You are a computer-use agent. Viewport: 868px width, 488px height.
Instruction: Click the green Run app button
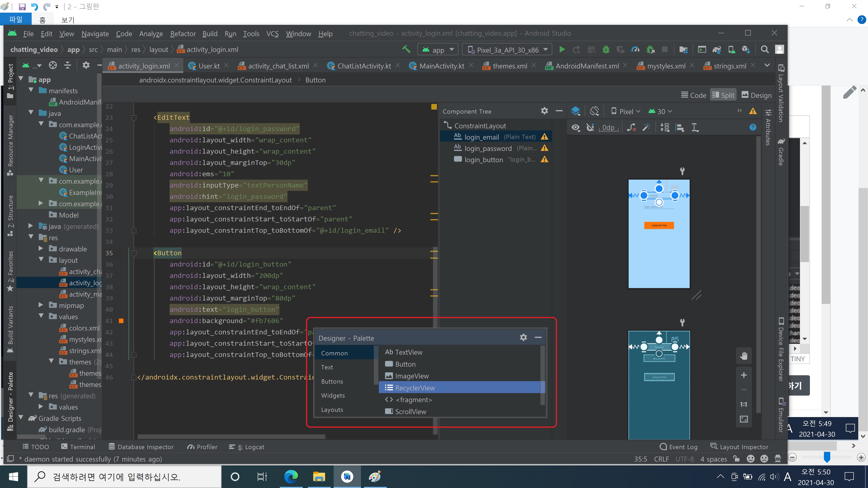click(562, 49)
